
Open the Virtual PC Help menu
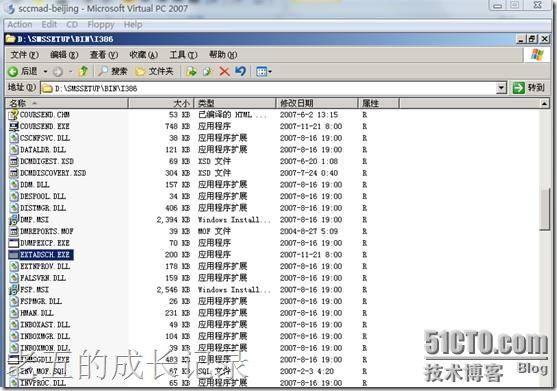coord(133,25)
